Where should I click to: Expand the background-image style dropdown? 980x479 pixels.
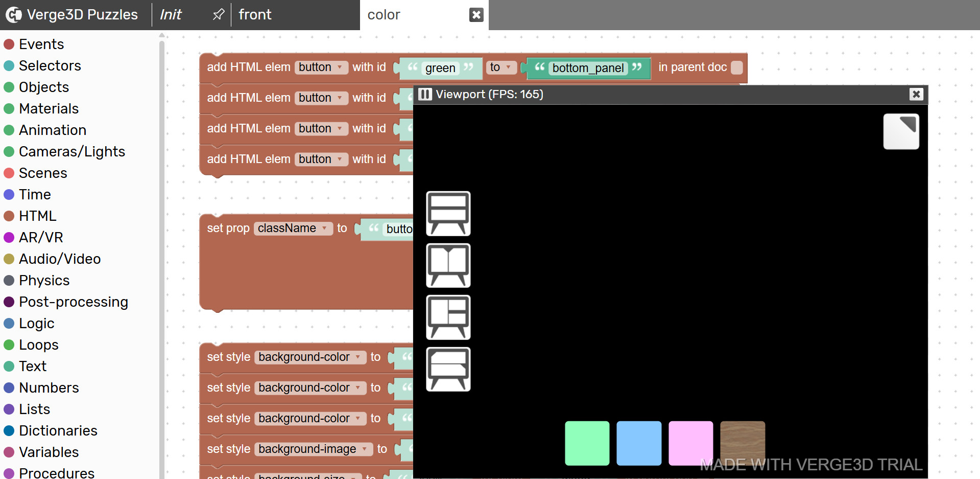tap(313, 449)
